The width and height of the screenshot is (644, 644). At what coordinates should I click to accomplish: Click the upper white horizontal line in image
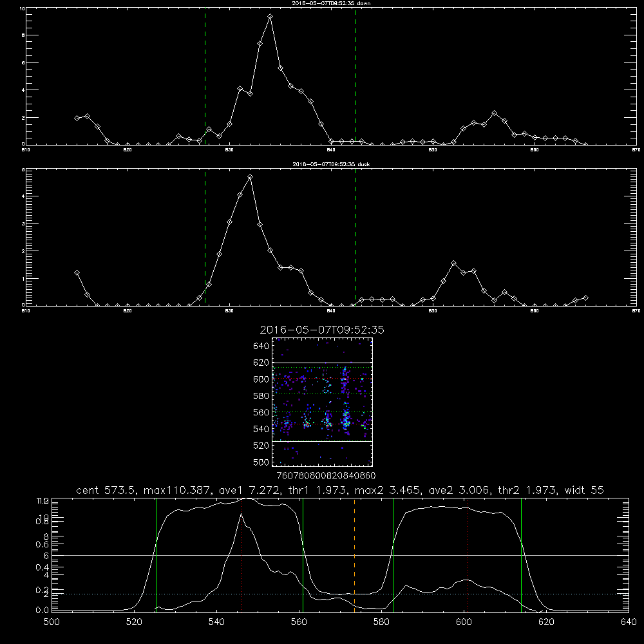pos(322,363)
